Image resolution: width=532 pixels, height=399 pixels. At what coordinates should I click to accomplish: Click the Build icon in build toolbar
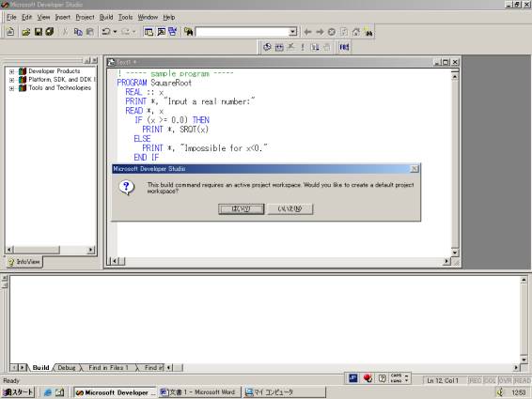[279, 47]
